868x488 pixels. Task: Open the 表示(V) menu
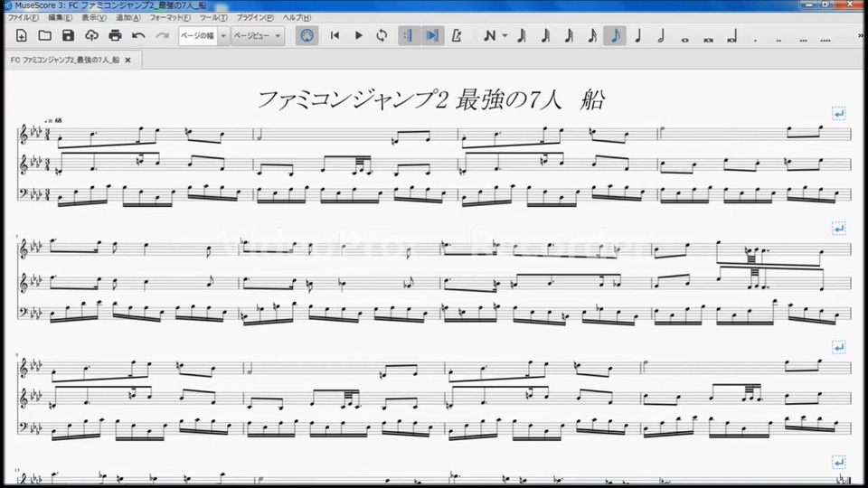click(x=93, y=18)
